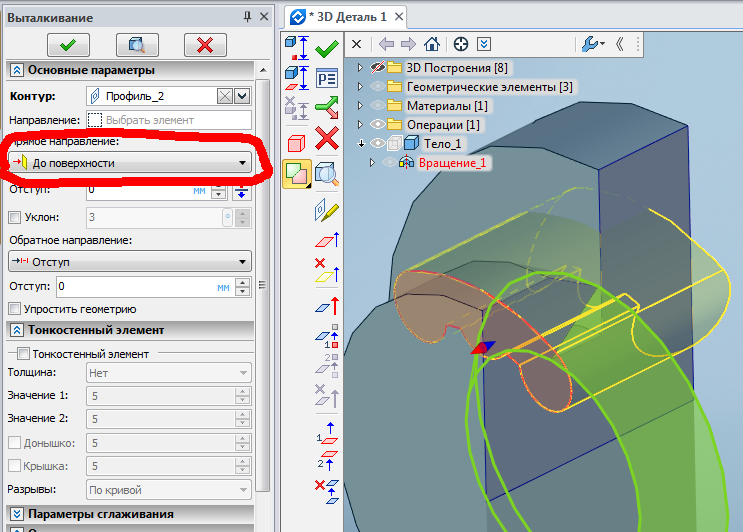Select blue plane with red arrow icon
This screenshot has height=532, width=743.
327,306
